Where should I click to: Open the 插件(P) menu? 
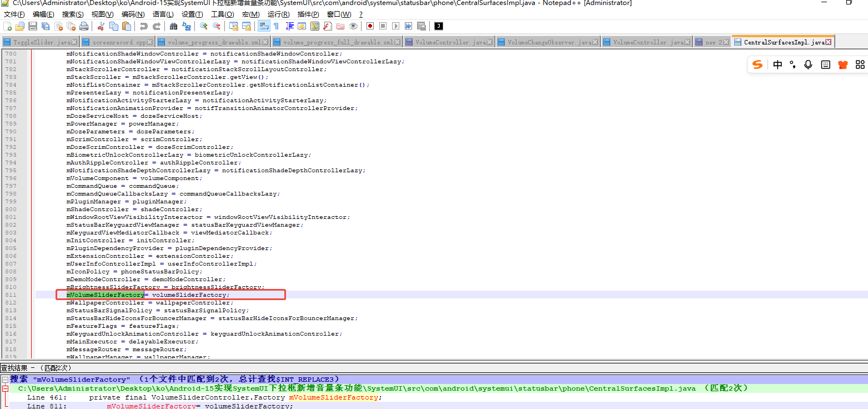coord(308,14)
